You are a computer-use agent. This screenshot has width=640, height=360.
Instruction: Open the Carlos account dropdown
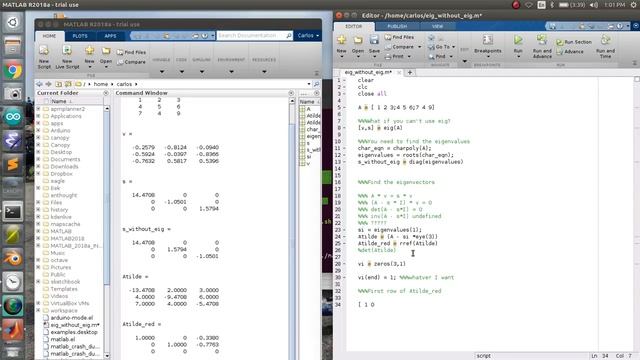[308, 36]
